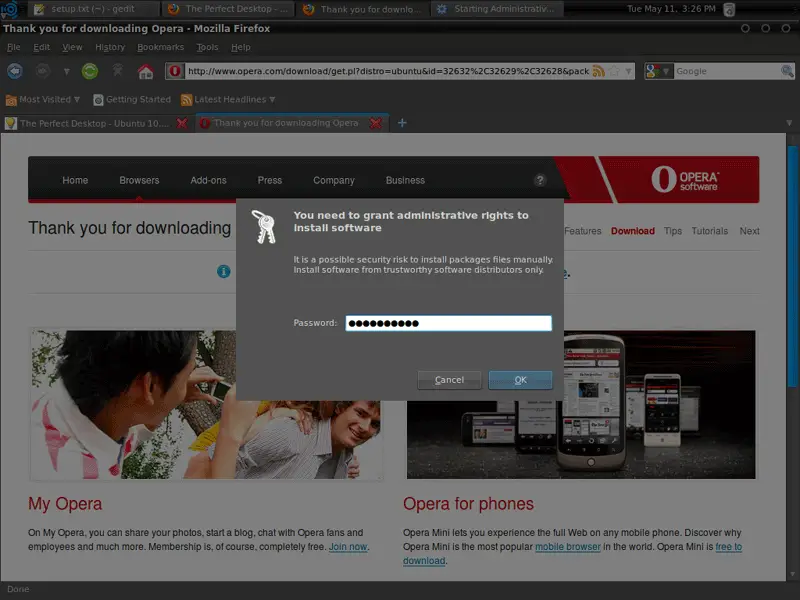The width and height of the screenshot is (800, 600).
Task: Open the Download sub-navigation link
Action: [633, 231]
